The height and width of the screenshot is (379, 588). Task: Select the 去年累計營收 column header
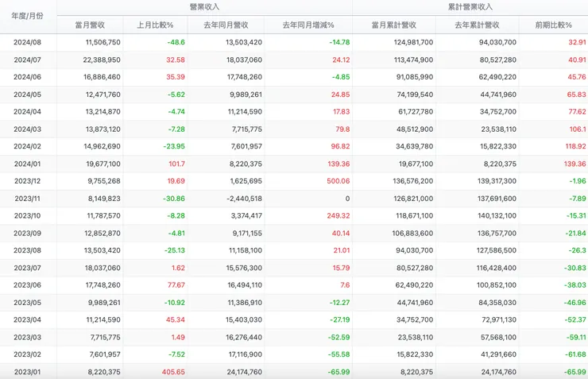(x=477, y=25)
